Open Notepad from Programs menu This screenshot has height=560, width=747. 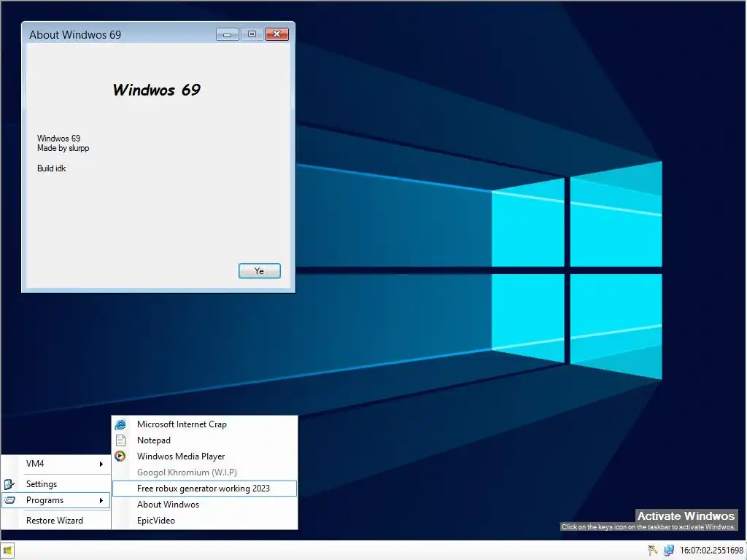(x=205, y=440)
